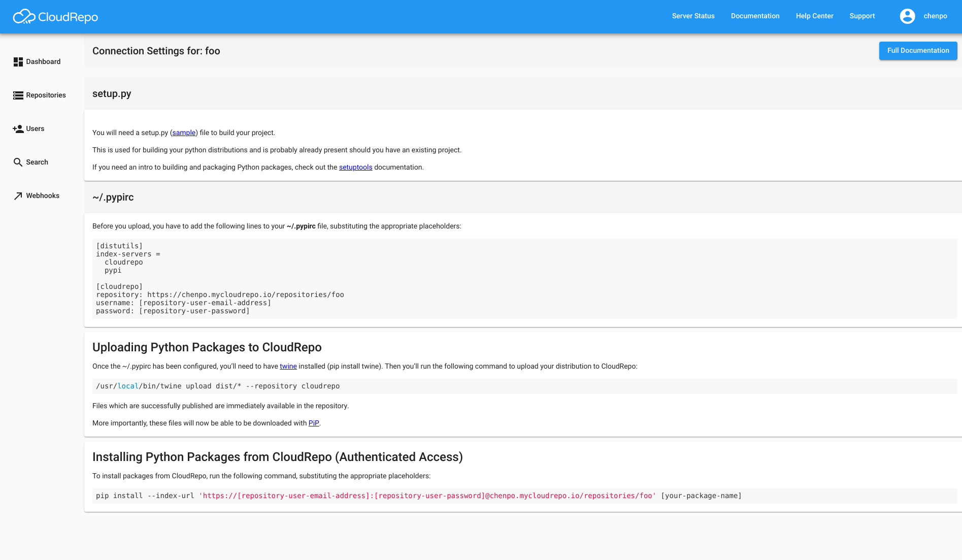Click the twine upload command text
962x560 pixels.
tap(218, 386)
